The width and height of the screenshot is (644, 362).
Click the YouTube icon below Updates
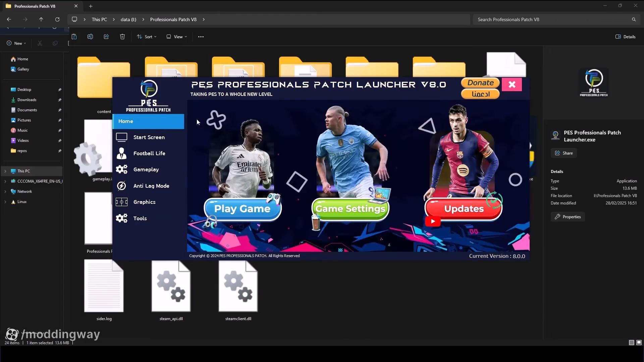coord(433,221)
